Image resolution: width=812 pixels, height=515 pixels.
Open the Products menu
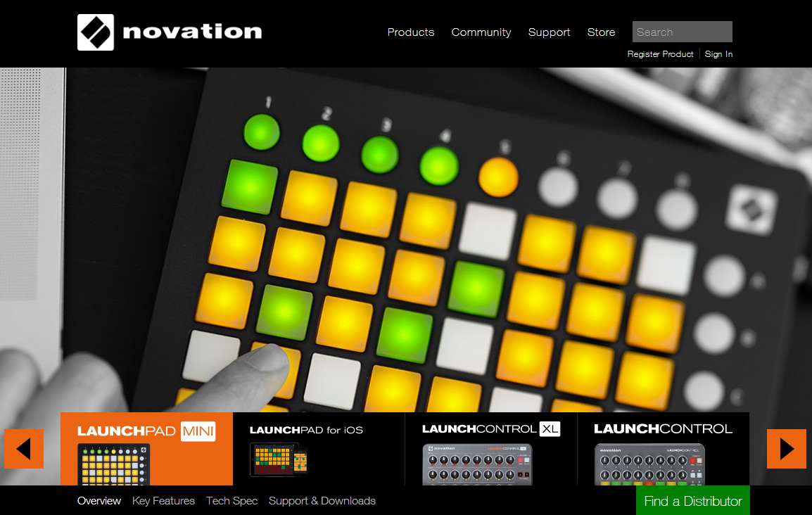[411, 32]
